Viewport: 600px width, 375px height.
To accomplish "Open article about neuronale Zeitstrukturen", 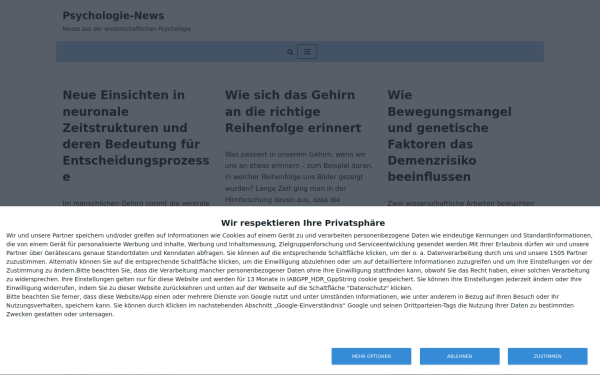I will point(136,136).
